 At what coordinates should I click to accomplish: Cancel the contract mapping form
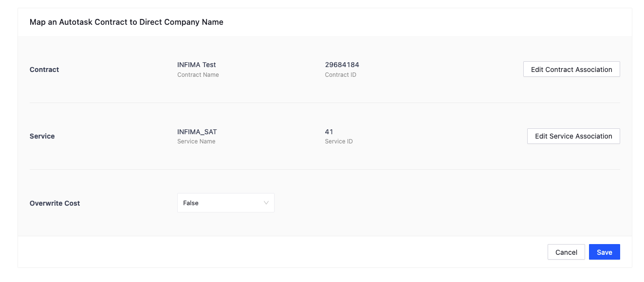(x=566, y=252)
